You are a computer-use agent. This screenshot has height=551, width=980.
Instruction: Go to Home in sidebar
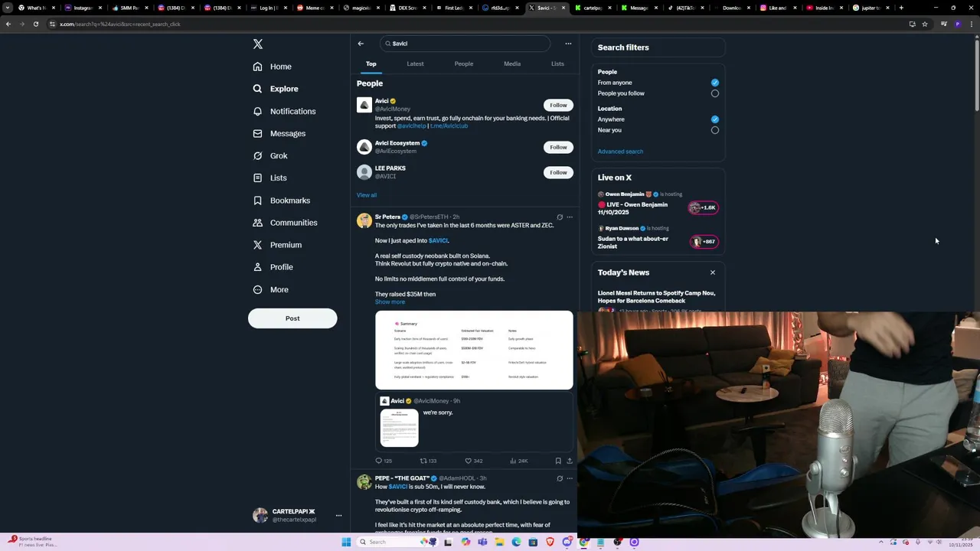(x=273, y=67)
